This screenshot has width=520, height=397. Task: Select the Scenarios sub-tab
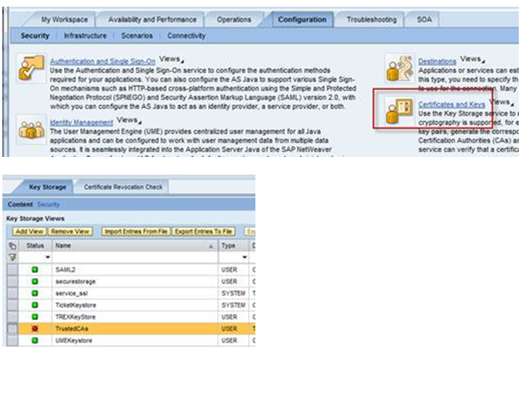point(137,36)
